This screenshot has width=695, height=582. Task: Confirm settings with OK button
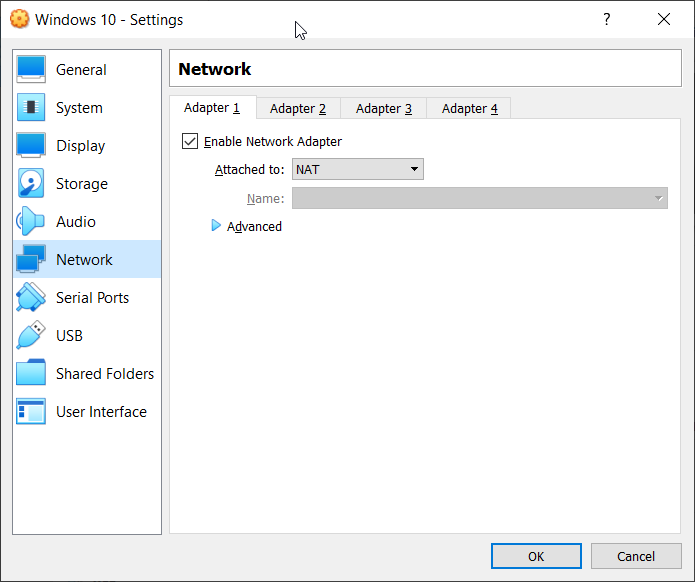536,556
